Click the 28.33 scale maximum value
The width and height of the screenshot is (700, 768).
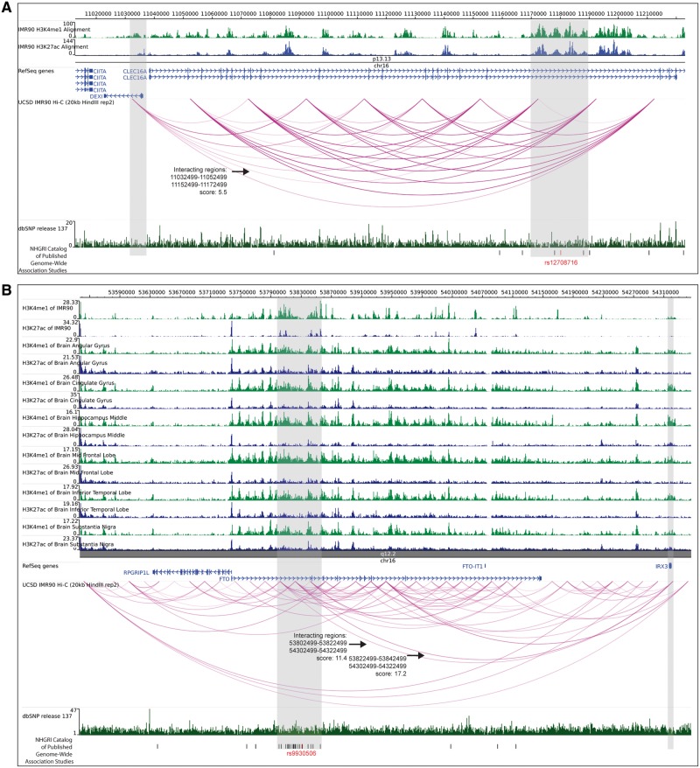pyautogui.click(x=71, y=303)
